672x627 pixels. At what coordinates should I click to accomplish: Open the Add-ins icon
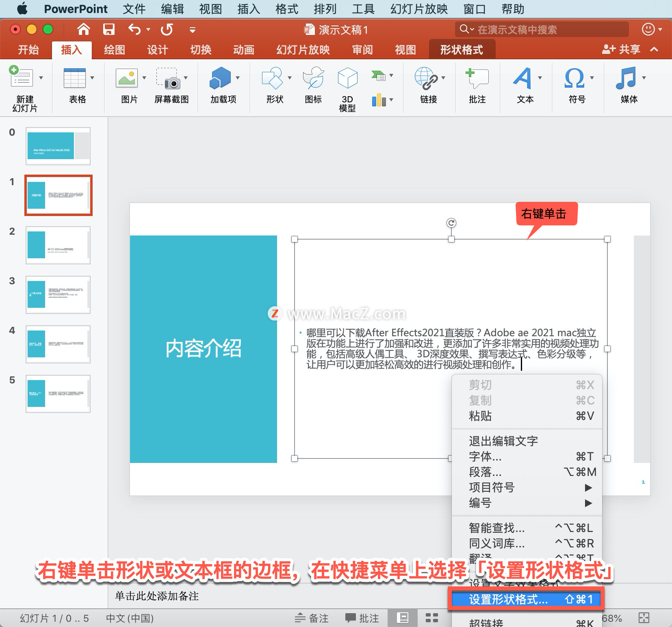pyautogui.click(x=220, y=78)
